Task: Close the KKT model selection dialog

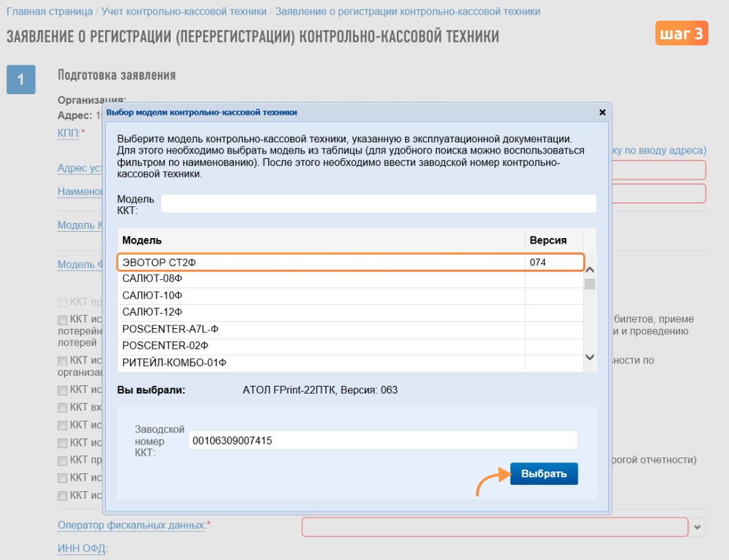Action: [602, 112]
